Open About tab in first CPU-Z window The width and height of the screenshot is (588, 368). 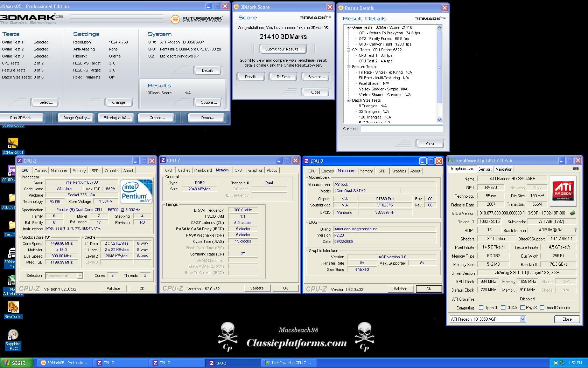[x=128, y=171]
